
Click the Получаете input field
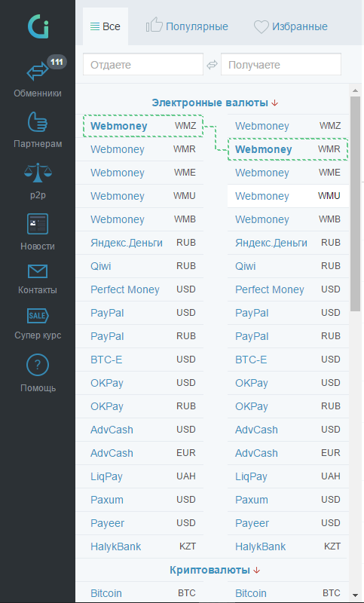[x=281, y=65]
